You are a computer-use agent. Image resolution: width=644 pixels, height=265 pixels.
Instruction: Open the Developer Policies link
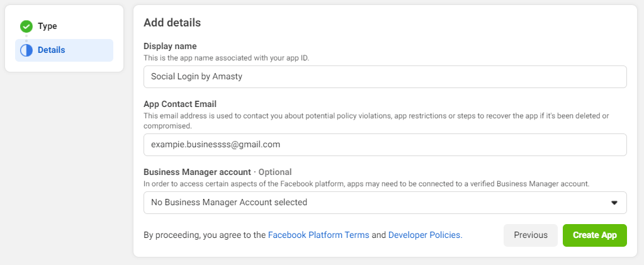(425, 235)
